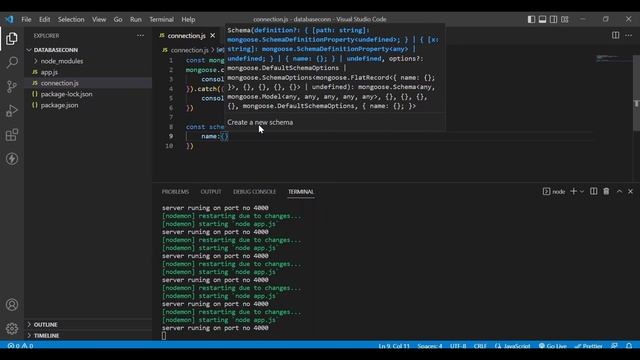Click the node terminal label
This screenshot has width=640, height=360.
pyautogui.click(x=554, y=191)
